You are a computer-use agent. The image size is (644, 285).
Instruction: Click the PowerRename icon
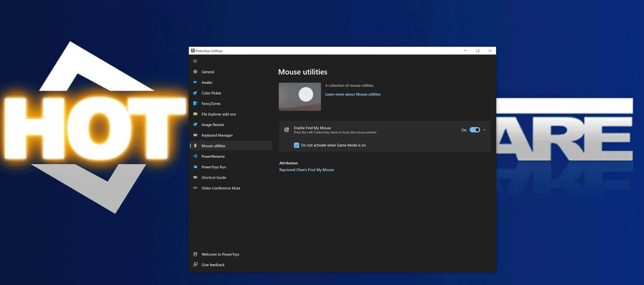195,156
